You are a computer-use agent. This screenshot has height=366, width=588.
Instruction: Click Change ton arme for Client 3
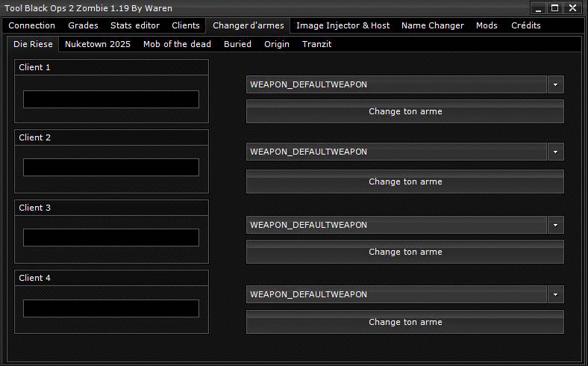405,252
